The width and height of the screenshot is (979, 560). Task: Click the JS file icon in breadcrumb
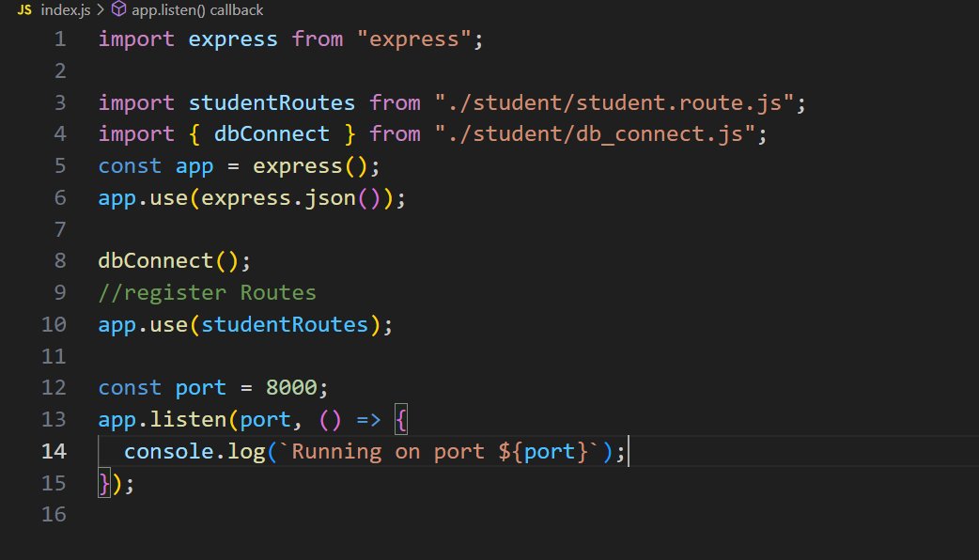pyautogui.click(x=24, y=10)
